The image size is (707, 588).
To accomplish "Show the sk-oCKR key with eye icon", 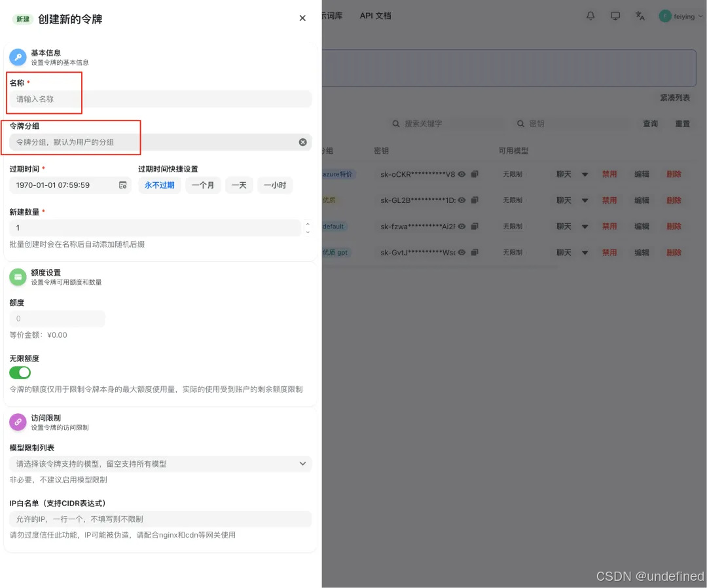I will click(462, 174).
